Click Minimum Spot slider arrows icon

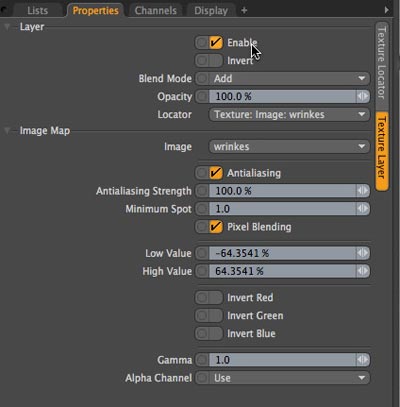tap(363, 209)
